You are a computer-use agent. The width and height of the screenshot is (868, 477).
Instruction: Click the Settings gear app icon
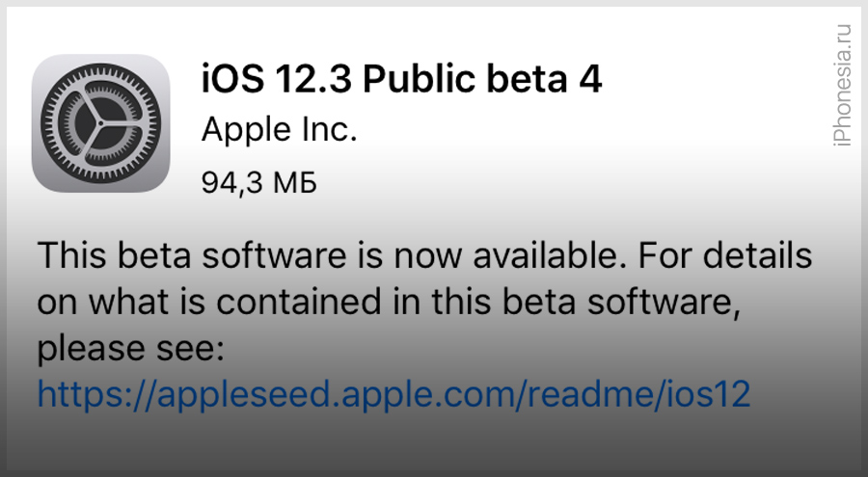pyautogui.click(x=100, y=122)
